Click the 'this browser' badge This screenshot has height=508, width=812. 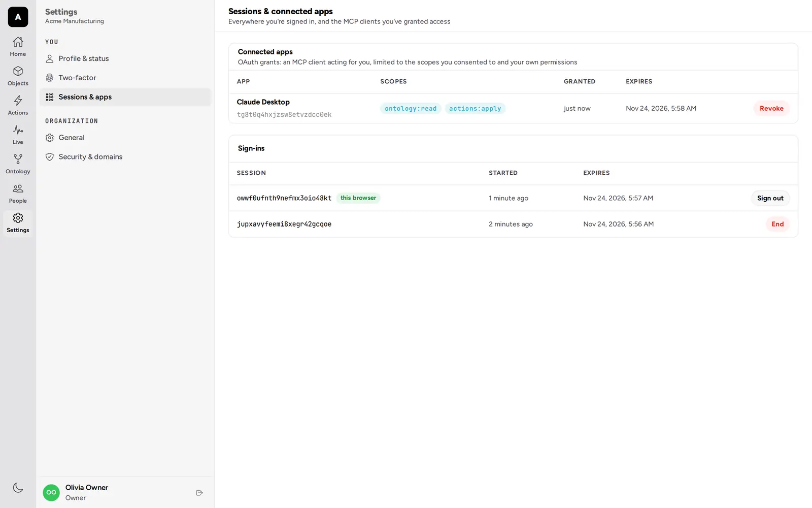358,198
